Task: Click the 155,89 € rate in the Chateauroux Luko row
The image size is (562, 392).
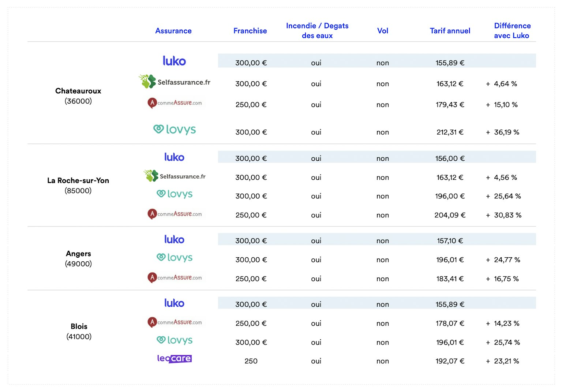Action: click(450, 63)
